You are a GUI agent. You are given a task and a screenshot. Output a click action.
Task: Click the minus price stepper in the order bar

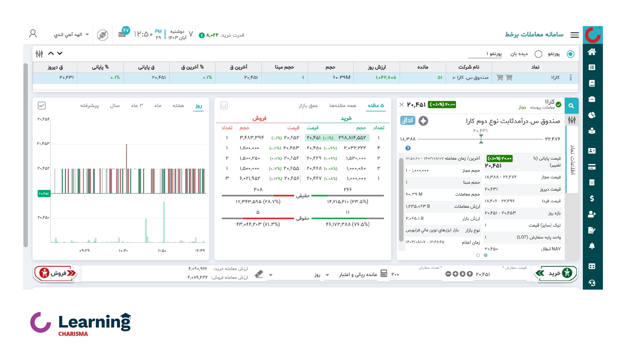[x=448, y=274]
